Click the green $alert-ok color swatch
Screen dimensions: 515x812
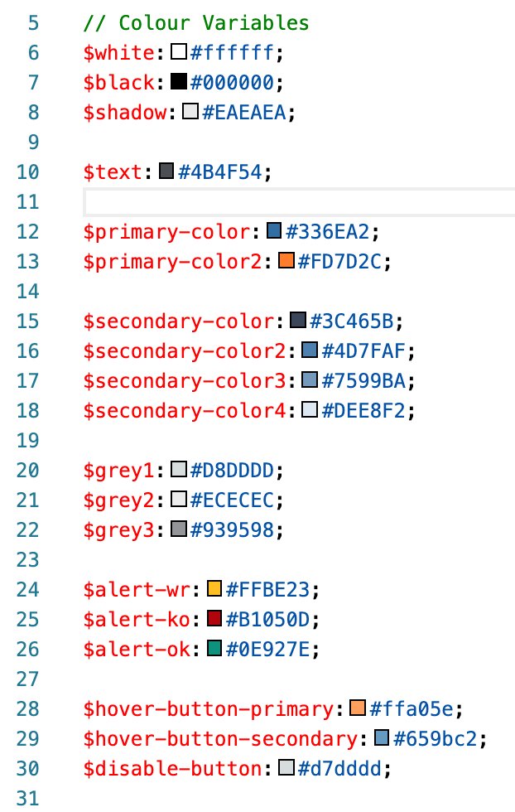(214, 648)
